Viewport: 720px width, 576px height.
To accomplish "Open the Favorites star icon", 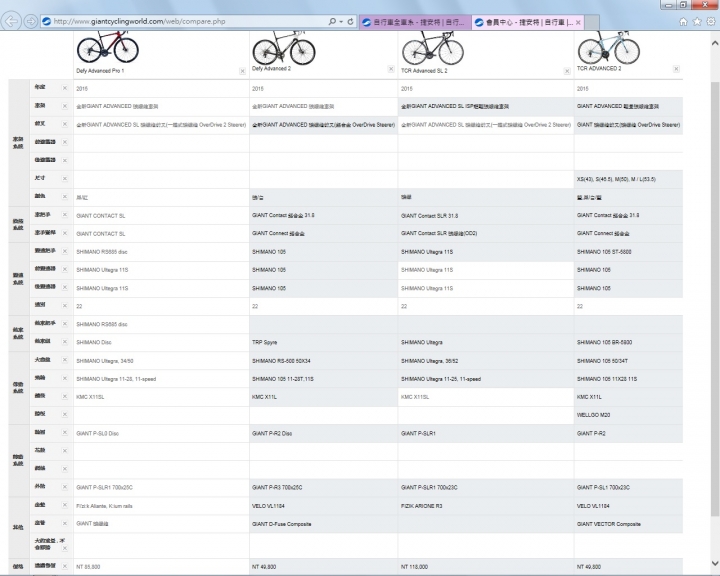I will coord(697,22).
